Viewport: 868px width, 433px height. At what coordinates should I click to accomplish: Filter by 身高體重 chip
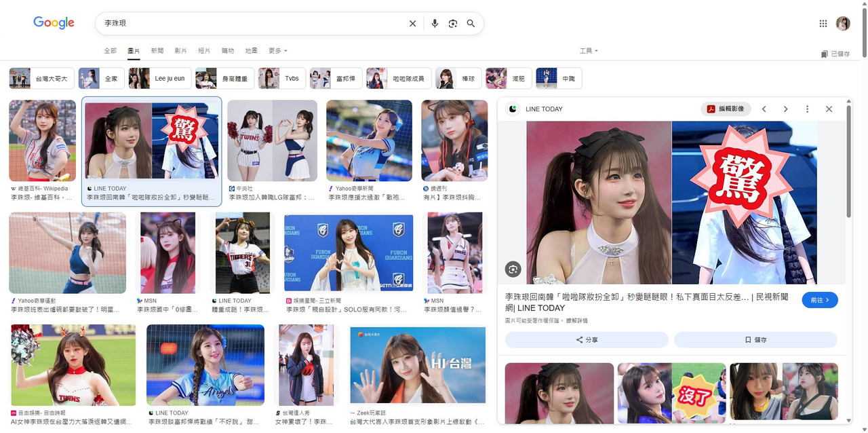(224, 79)
